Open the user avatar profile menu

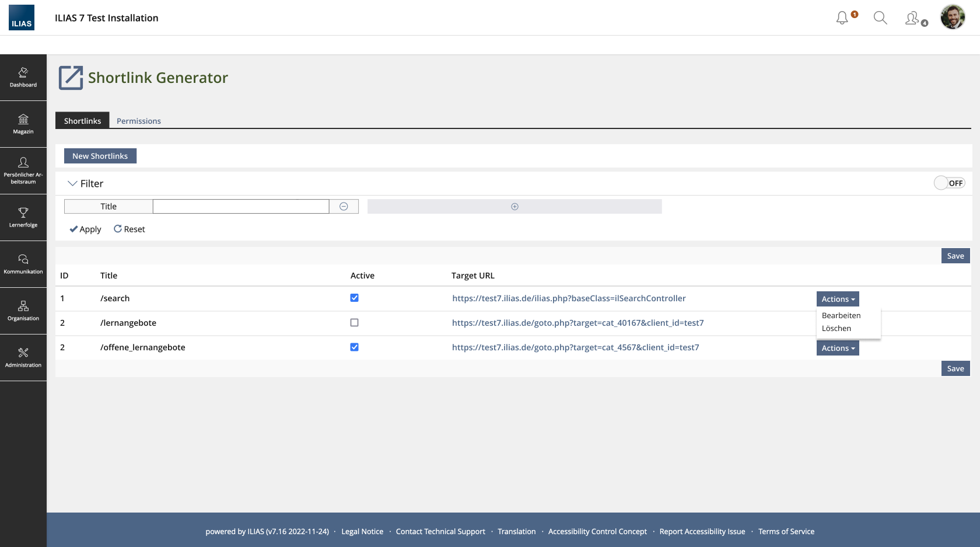(x=952, y=18)
